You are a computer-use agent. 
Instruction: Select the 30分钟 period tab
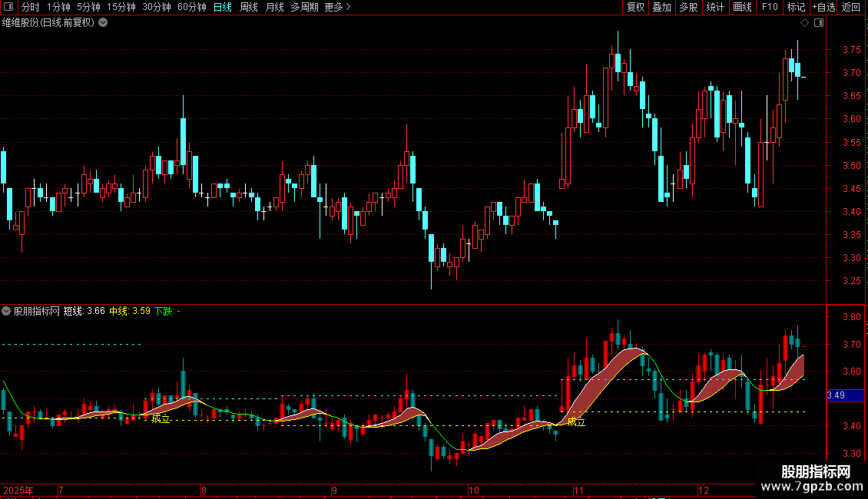click(x=157, y=7)
